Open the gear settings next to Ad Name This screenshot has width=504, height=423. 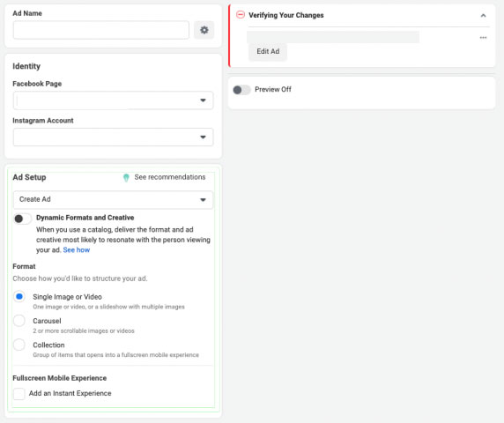pos(204,30)
